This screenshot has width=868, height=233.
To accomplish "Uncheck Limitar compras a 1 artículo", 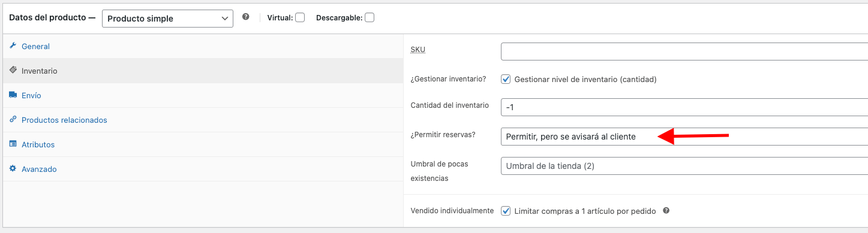I will click(506, 211).
